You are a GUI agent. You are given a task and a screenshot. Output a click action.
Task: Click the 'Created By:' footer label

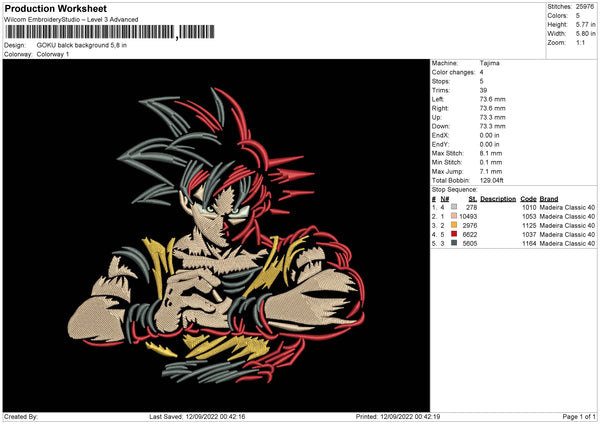21,417
